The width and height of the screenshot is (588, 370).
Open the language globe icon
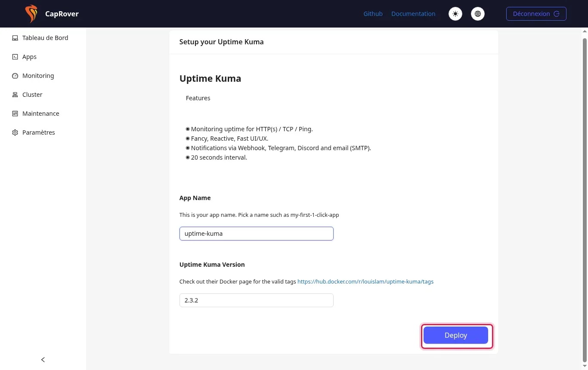(x=478, y=14)
